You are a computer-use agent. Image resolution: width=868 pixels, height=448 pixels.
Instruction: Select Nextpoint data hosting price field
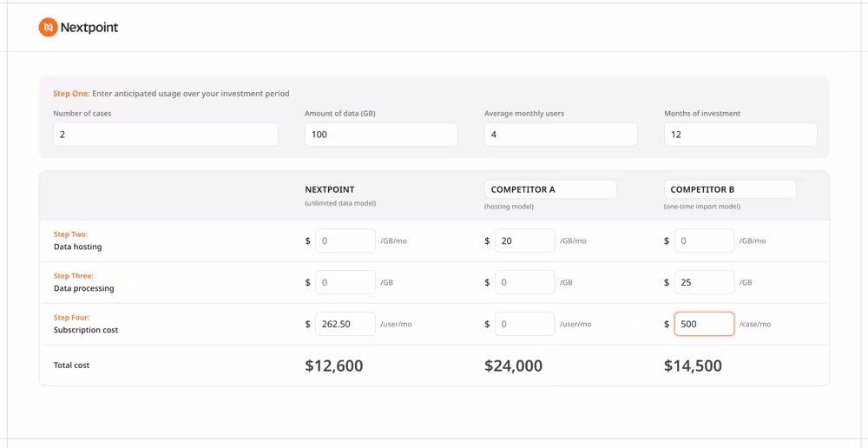[345, 240]
